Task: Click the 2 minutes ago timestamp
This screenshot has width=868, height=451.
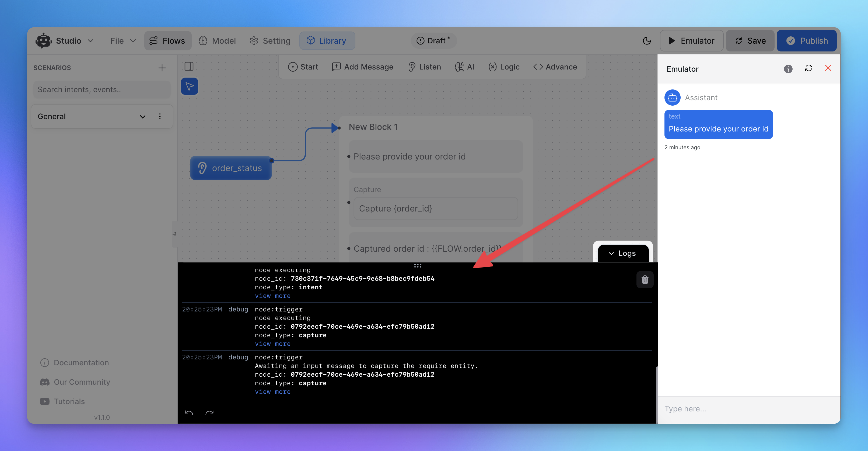Action: 682,147
